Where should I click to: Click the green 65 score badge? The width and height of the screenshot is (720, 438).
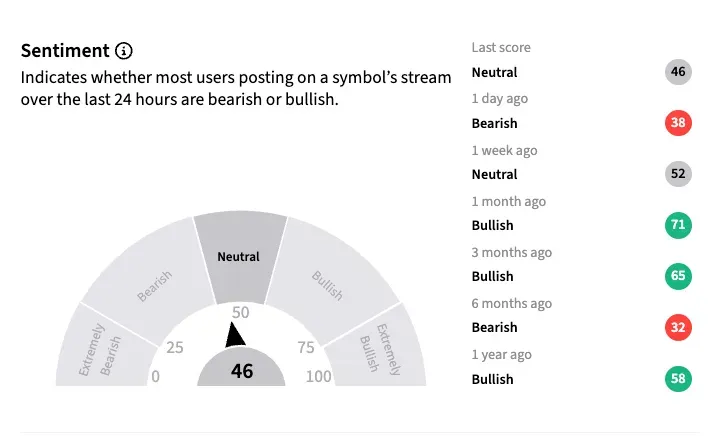[x=678, y=276]
